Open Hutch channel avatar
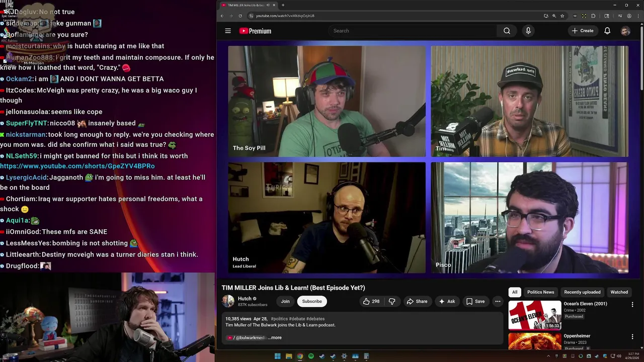The height and width of the screenshot is (362, 644). [x=228, y=301]
